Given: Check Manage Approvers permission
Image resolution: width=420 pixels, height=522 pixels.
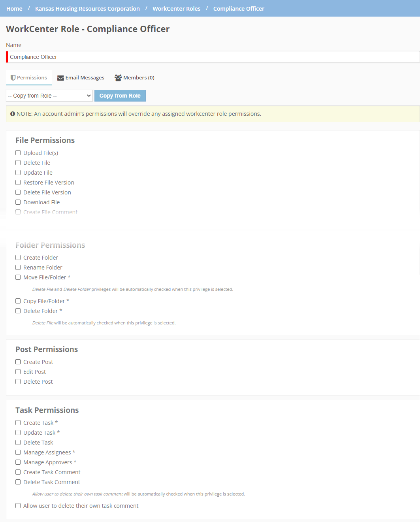Looking at the screenshot, I should pos(18,462).
